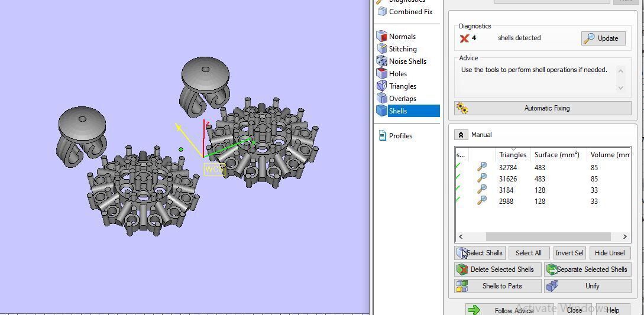Image resolution: width=644 pixels, height=315 pixels.
Task: Select the 2988 triangles row
Action: click(x=543, y=202)
